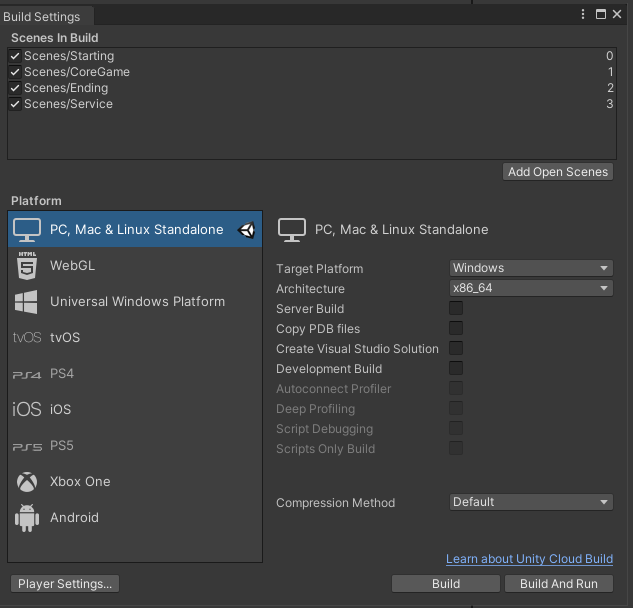Click the Xbox One logo icon
This screenshot has width=633, height=608.
click(27, 482)
